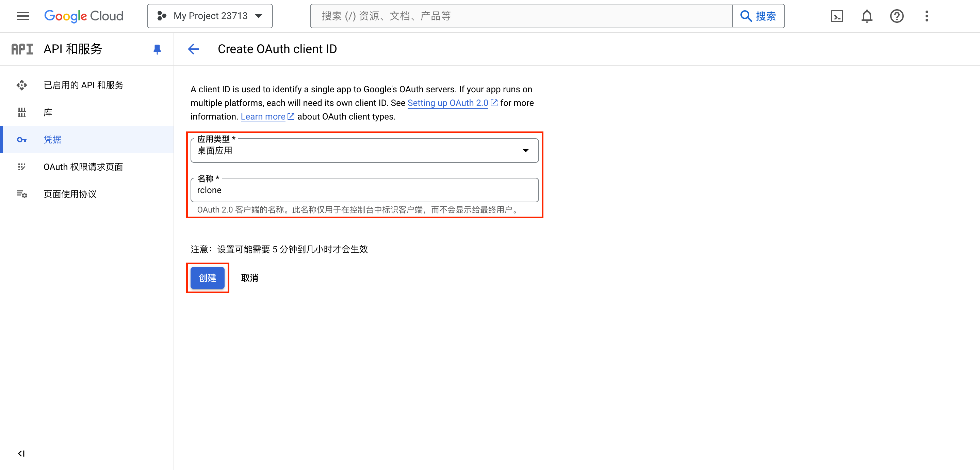Open 已启用的 API 和服务 page
Image resolution: width=980 pixels, height=470 pixels.
tap(87, 85)
